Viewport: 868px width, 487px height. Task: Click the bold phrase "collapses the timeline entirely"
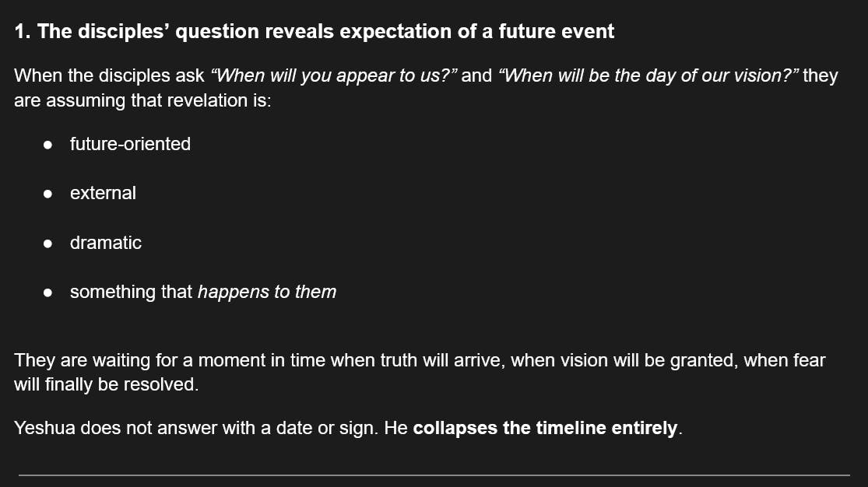[545, 428]
